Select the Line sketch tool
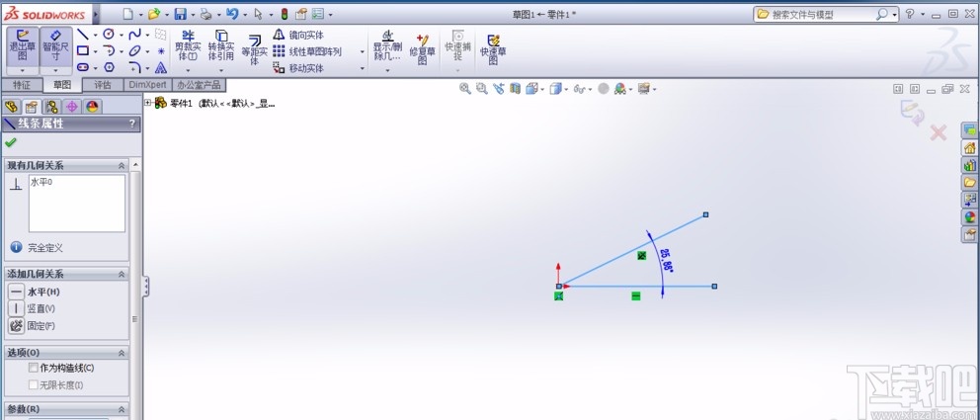This screenshot has height=420, width=980. coord(83,35)
